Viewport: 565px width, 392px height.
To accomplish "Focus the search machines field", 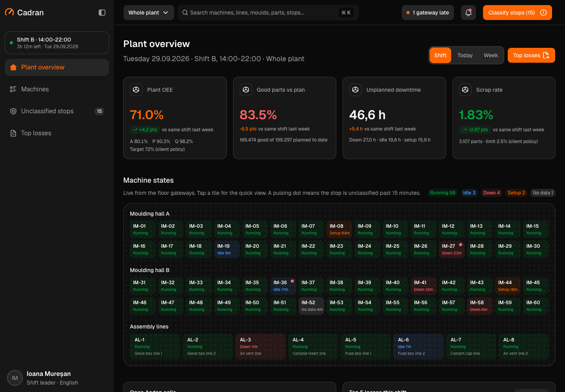I will (268, 13).
